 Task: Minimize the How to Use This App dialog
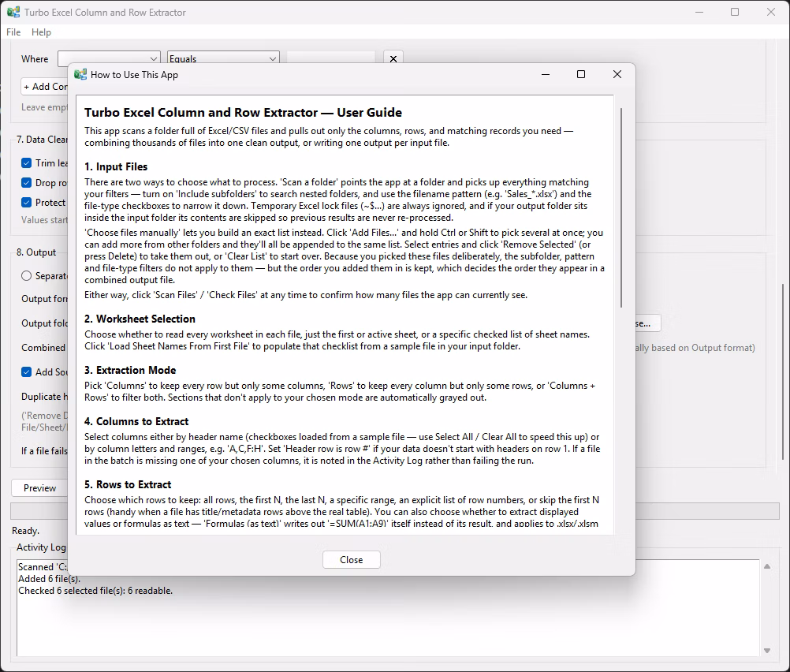[545, 75]
